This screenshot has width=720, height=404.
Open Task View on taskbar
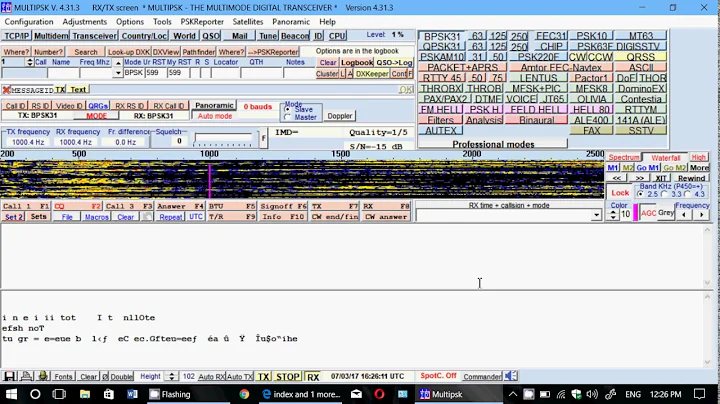point(59,394)
